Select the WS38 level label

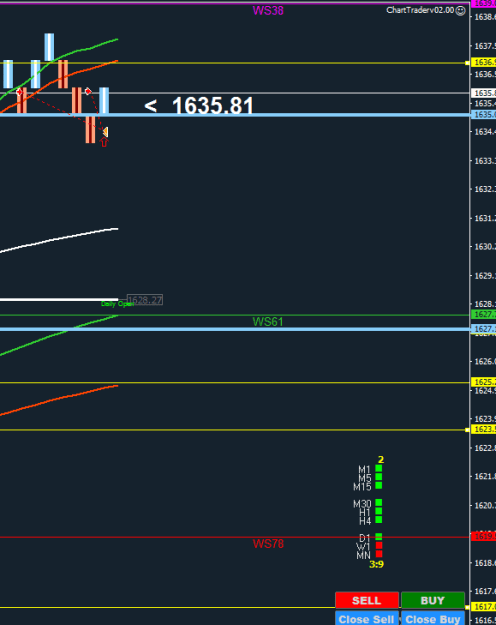click(x=268, y=11)
